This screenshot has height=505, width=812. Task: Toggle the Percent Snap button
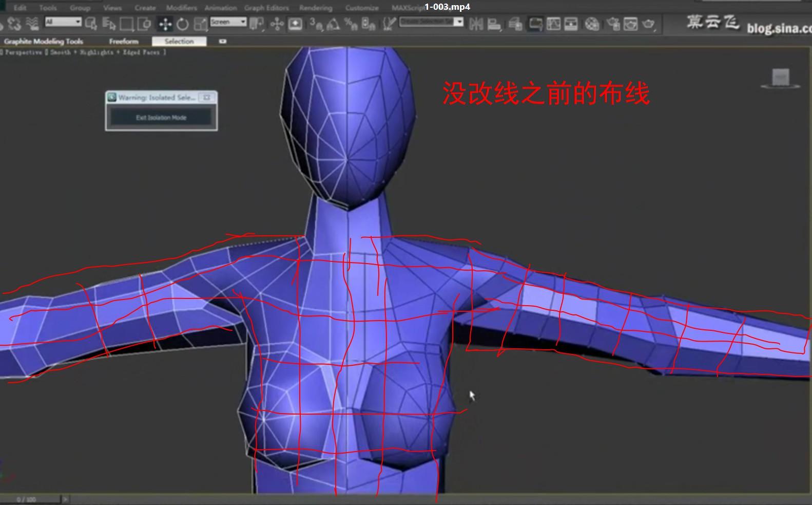click(351, 24)
